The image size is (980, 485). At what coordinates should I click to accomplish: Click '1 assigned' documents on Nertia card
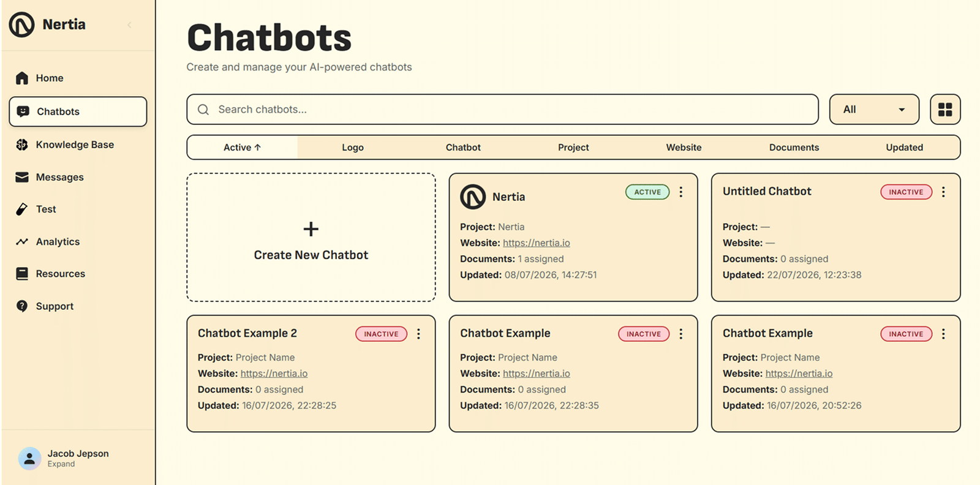[541, 259]
